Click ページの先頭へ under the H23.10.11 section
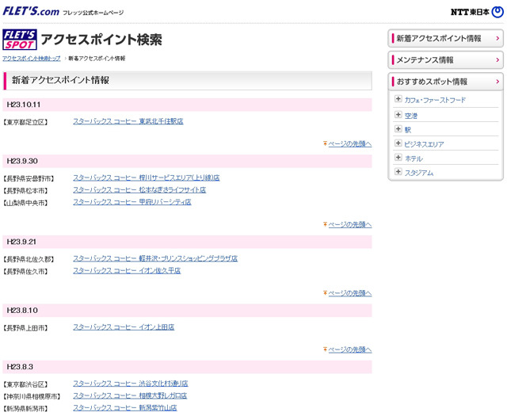507x420 pixels. click(349, 144)
